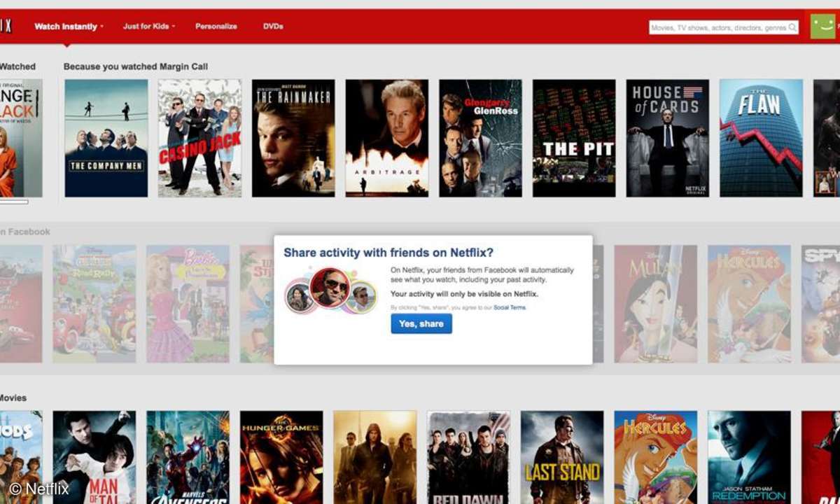Click the Movies row heading
This screenshot has height=504, width=840.
pyautogui.click(x=13, y=398)
